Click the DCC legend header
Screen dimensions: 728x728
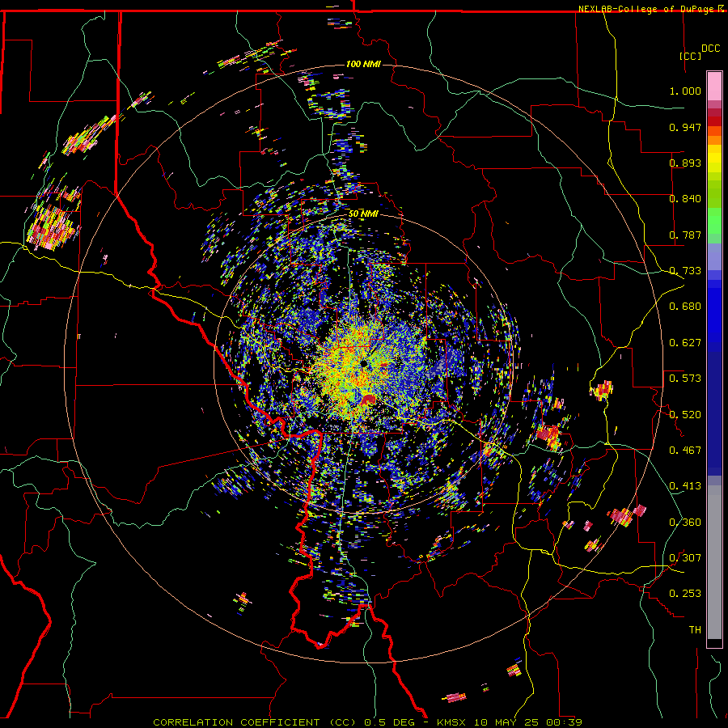pyautogui.click(x=711, y=49)
